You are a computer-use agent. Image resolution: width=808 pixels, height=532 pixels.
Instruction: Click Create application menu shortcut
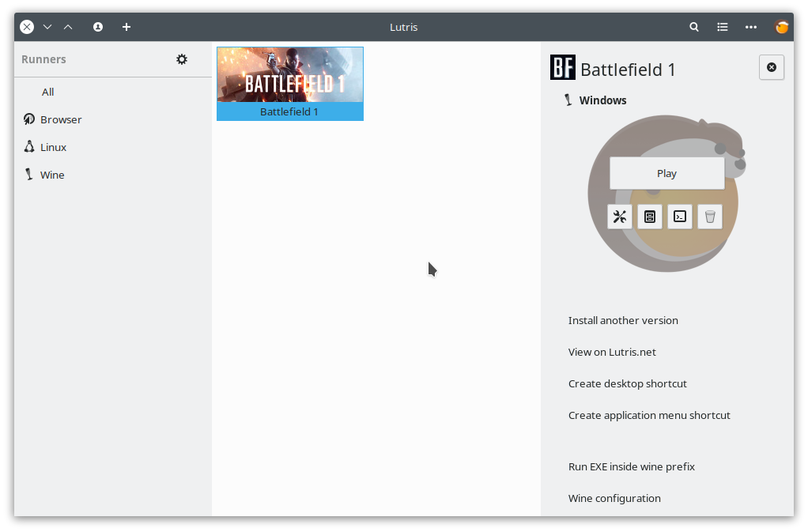click(649, 415)
